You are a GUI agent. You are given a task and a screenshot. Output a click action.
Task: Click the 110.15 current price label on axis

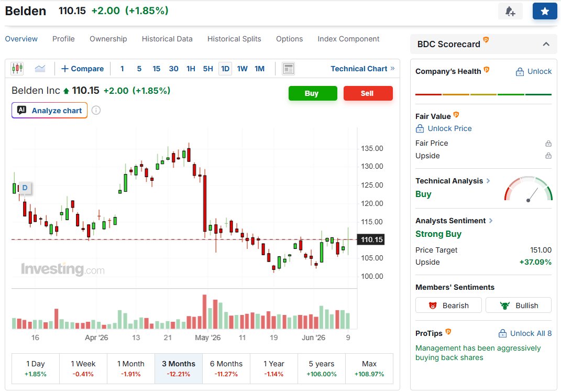(x=371, y=239)
